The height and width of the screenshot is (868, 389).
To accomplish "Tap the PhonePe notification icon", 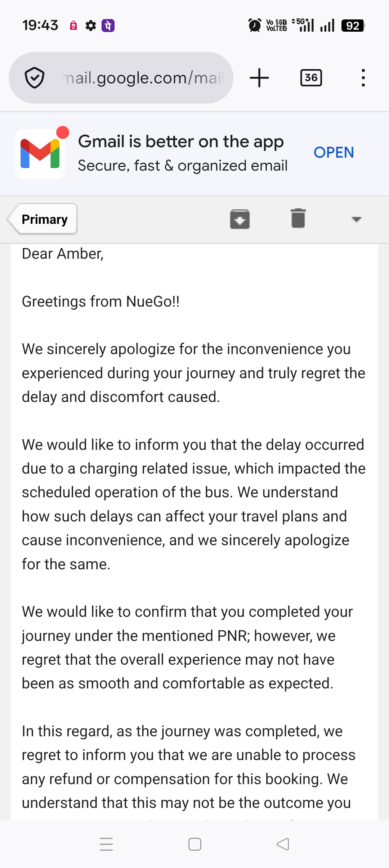I will click(108, 26).
